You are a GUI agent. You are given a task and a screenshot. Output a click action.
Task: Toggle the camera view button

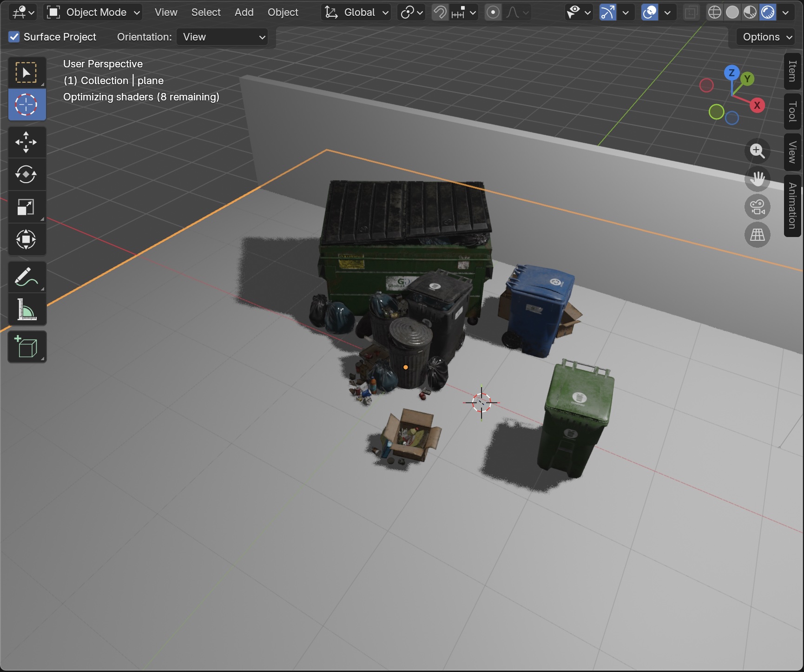[758, 207]
